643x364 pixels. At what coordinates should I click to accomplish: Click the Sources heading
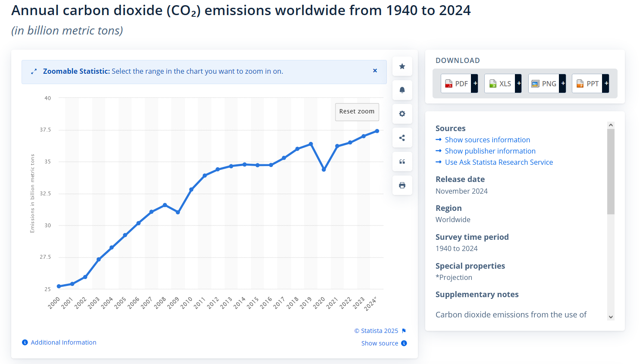point(450,129)
